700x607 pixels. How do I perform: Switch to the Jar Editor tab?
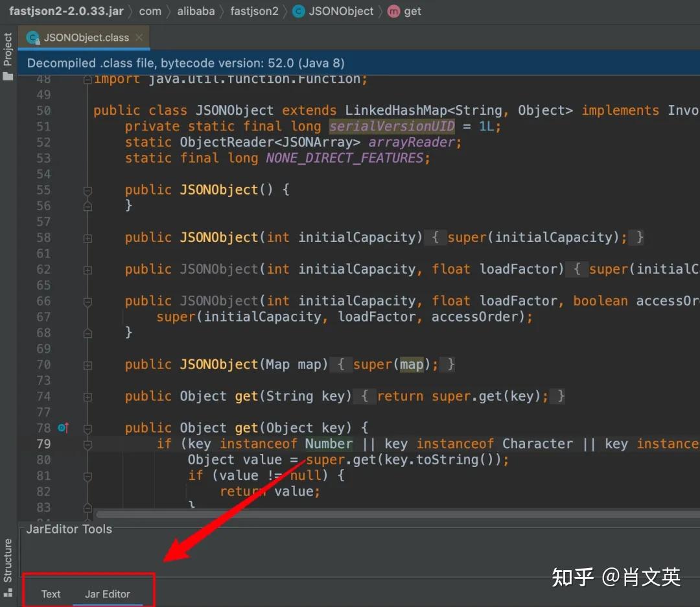pyautogui.click(x=107, y=593)
